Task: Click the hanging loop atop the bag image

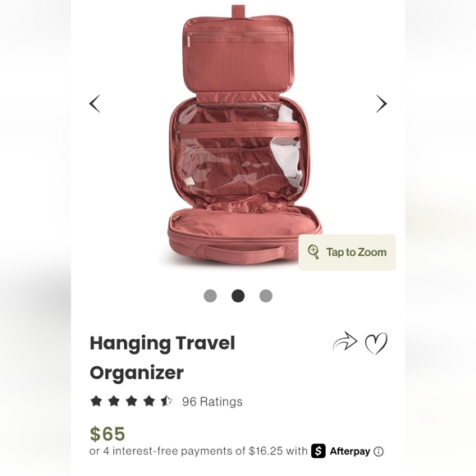Action: click(x=238, y=11)
